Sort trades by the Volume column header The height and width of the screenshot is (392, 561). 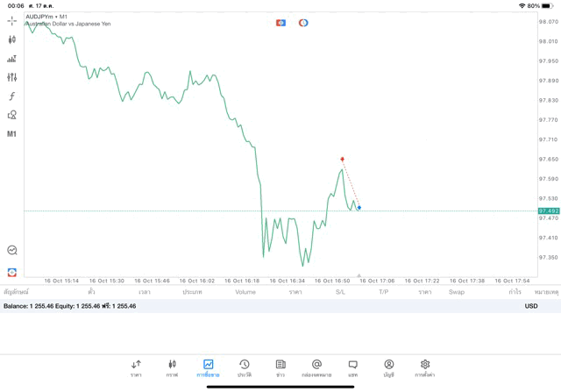pyautogui.click(x=245, y=291)
